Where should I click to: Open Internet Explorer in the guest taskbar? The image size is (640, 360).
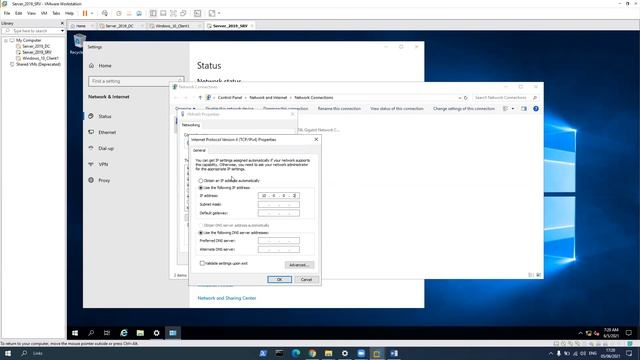tap(124, 333)
